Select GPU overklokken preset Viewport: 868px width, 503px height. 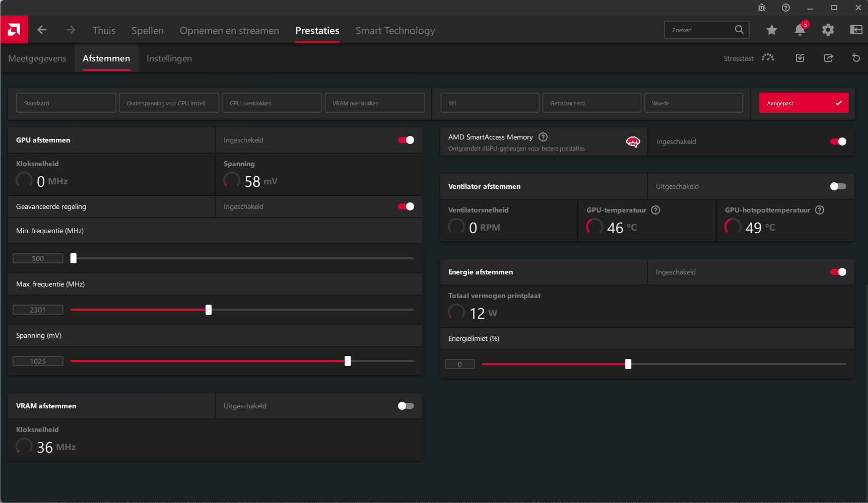[x=272, y=103]
